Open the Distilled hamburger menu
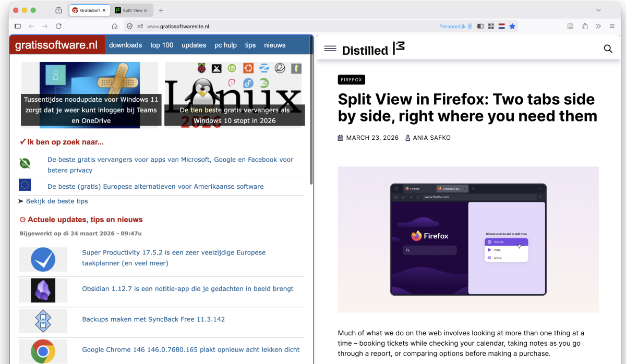This screenshot has width=626, height=364. pos(330,48)
